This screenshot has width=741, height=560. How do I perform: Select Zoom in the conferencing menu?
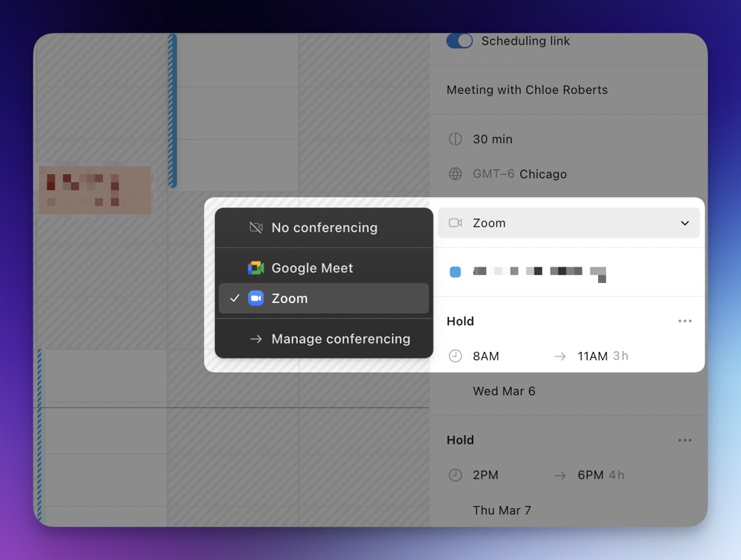(324, 299)
